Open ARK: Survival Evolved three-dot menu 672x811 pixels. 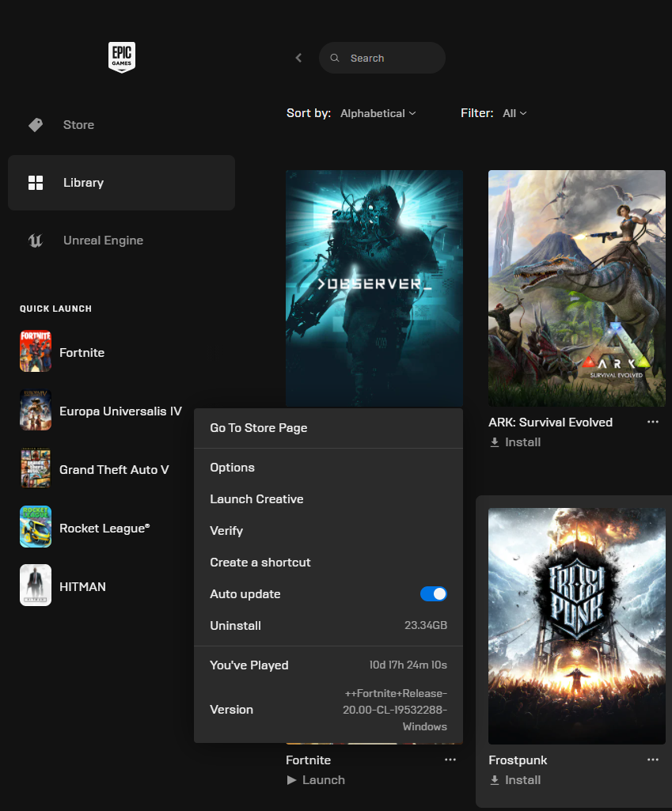pyautogui.click(x=653, y=422)
